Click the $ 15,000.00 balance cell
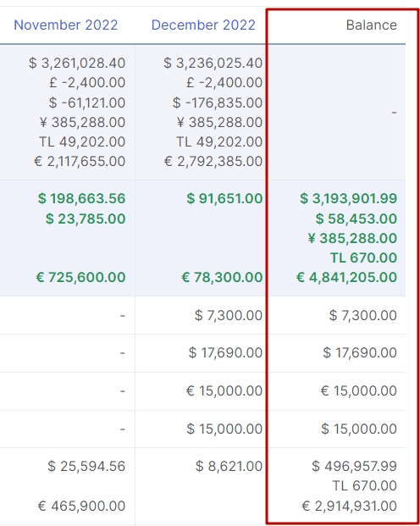This screenshot has width=420, height=526. pos(359,429)
